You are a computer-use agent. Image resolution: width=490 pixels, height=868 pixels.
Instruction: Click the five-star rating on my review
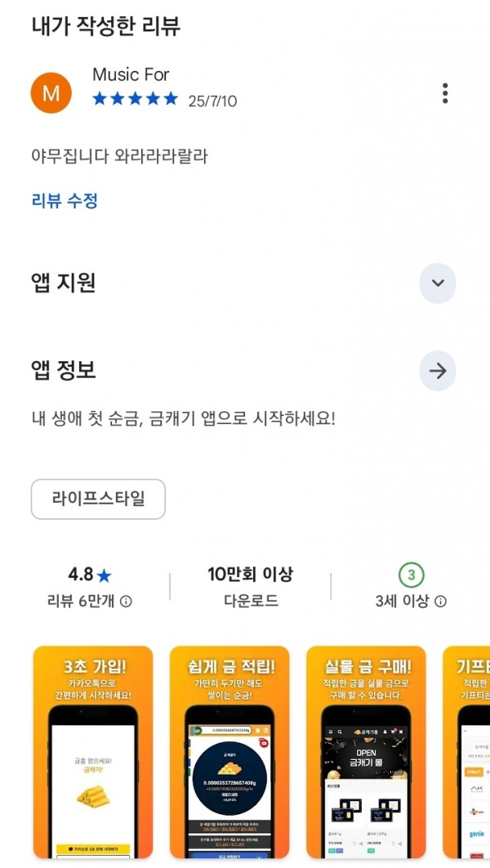135,99
